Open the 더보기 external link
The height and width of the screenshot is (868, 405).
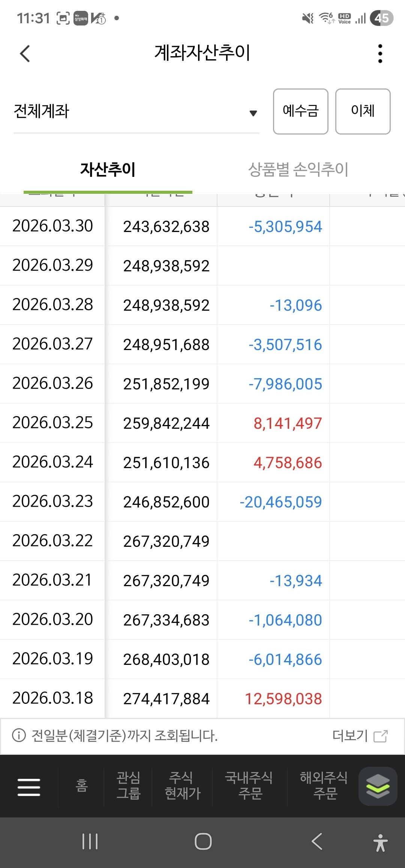[x=360, y=736]
